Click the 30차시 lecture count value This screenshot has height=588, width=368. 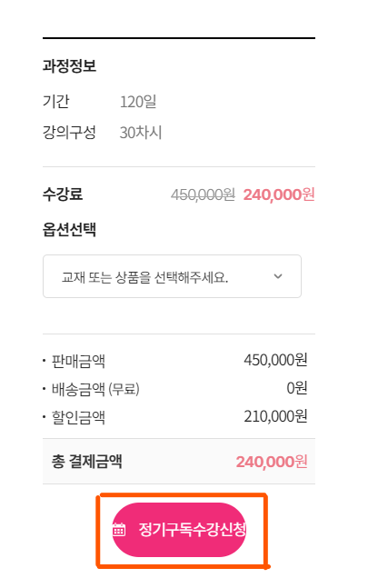coord(141,133)
